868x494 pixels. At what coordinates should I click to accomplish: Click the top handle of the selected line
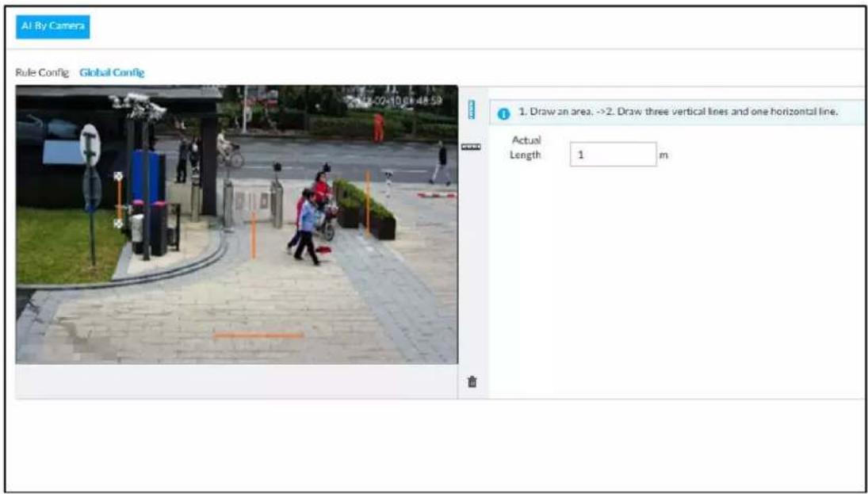coord(118,176)
